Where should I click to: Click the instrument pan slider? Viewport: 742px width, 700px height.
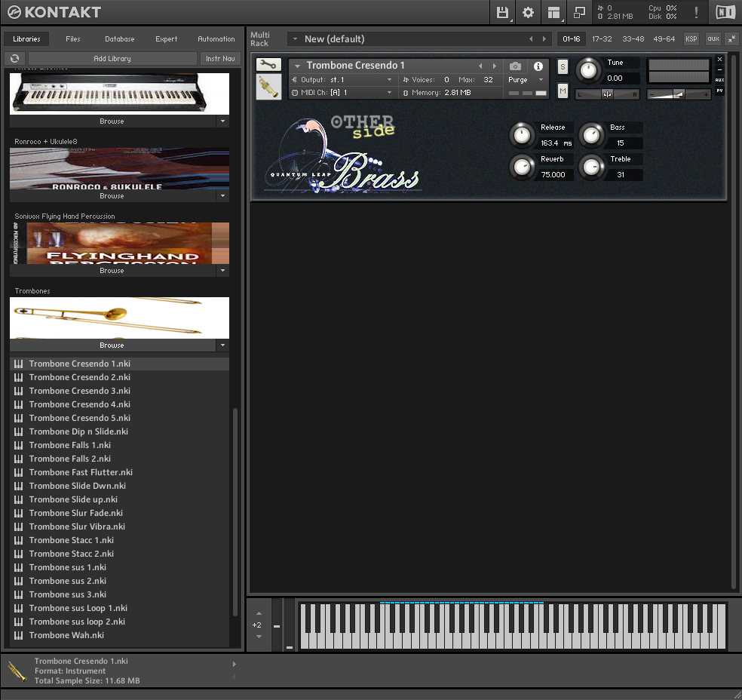tap(607, 94)
